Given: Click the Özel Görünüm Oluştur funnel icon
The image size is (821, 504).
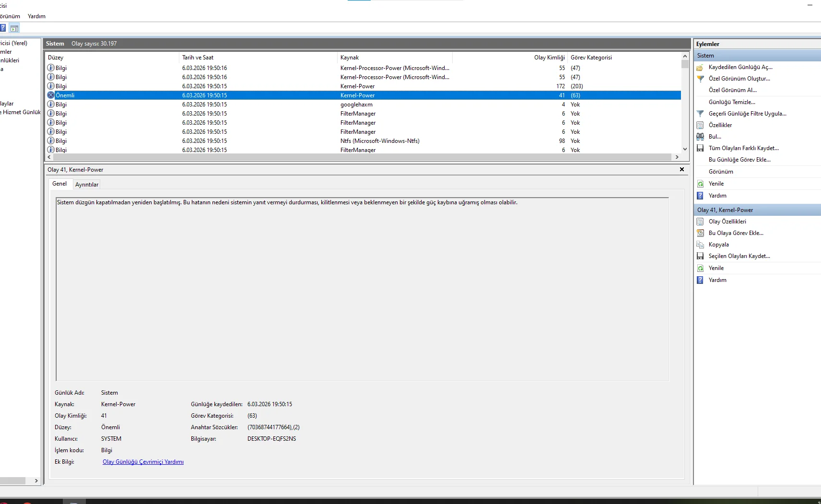Looking at the screenshot, I should [x=700, y=79].
